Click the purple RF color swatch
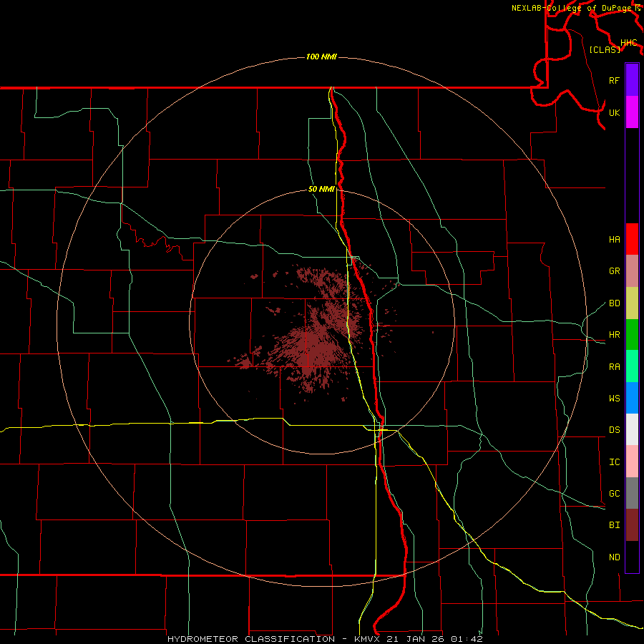 [x=632, y=80]
